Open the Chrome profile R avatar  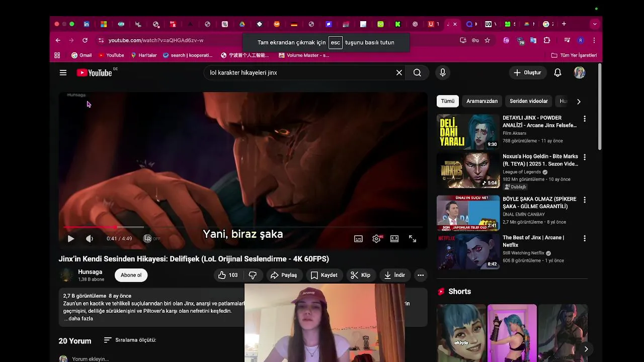[581, 40]
